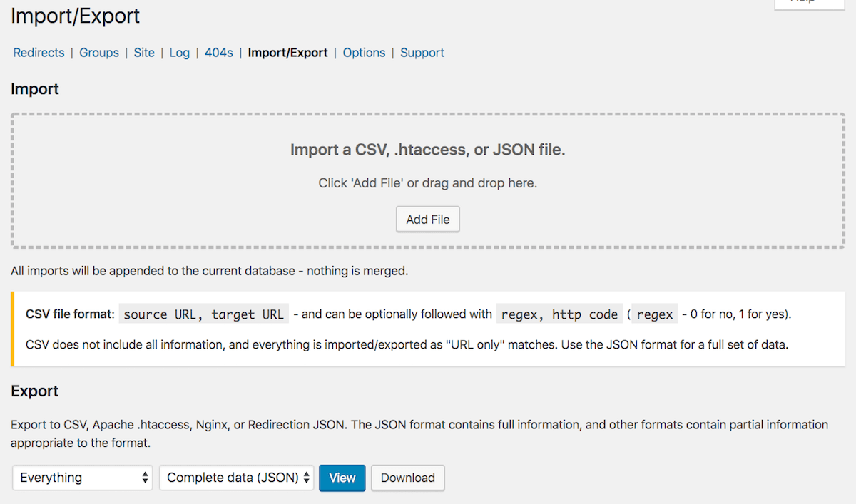Click the 'source URL, target URL' code snippet
856x504 pixels.
coord(204,314)
